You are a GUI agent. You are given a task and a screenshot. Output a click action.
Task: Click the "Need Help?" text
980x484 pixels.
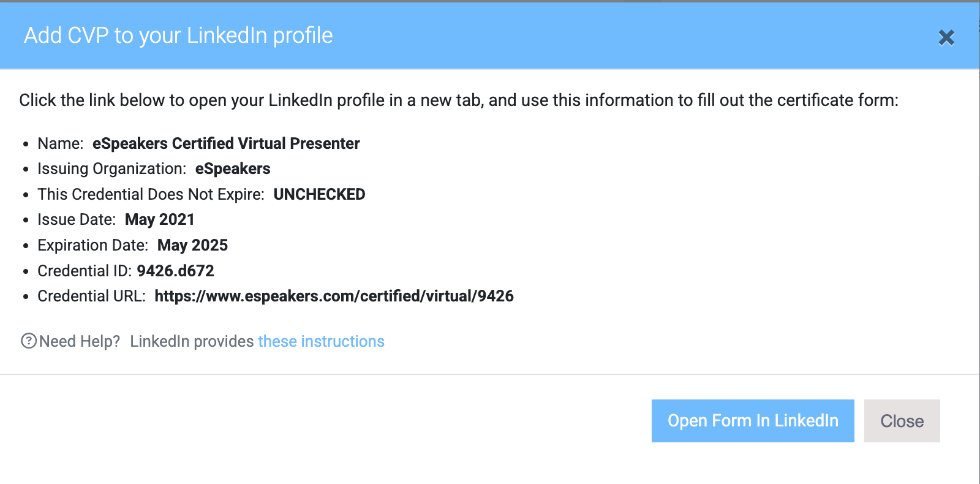(80, 341)
